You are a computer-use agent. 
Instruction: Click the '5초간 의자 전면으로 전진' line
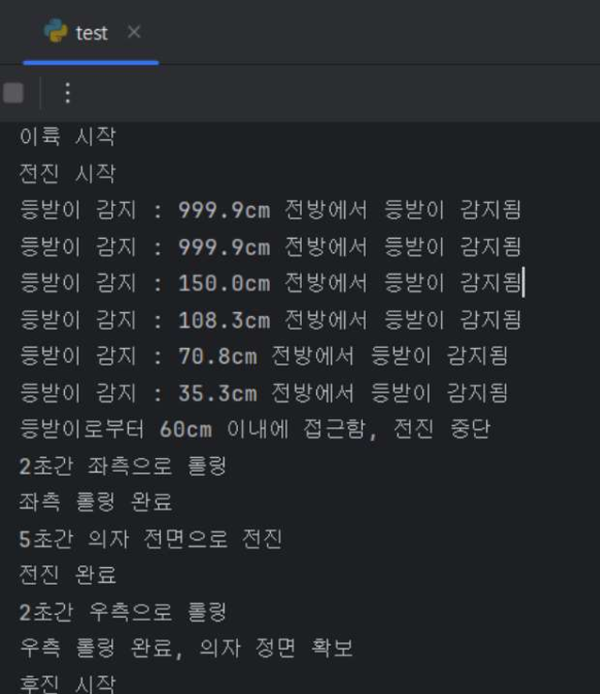pos(150,539)
